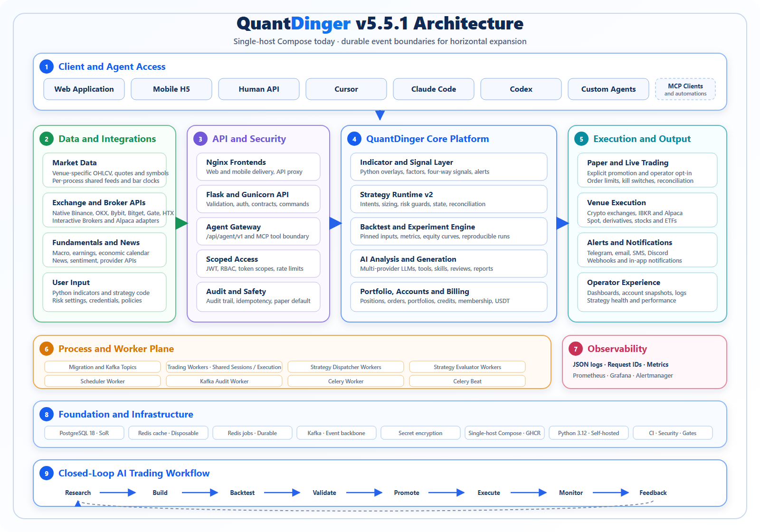Click the Kafka Audit Worker box

224,381
